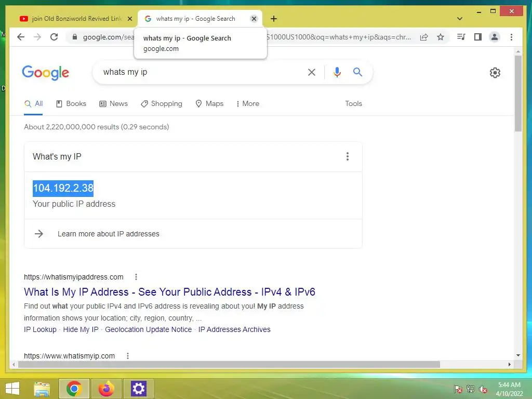Click the Action Center flag tray icon
The image size is (532, 399).
(458, 389)
